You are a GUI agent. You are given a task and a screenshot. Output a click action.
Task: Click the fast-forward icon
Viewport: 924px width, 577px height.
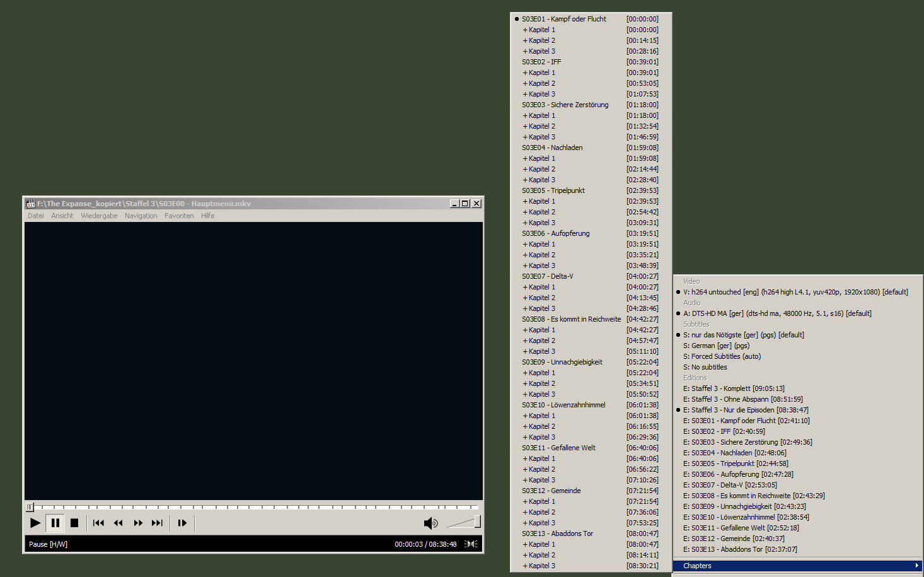click(138, 523)
